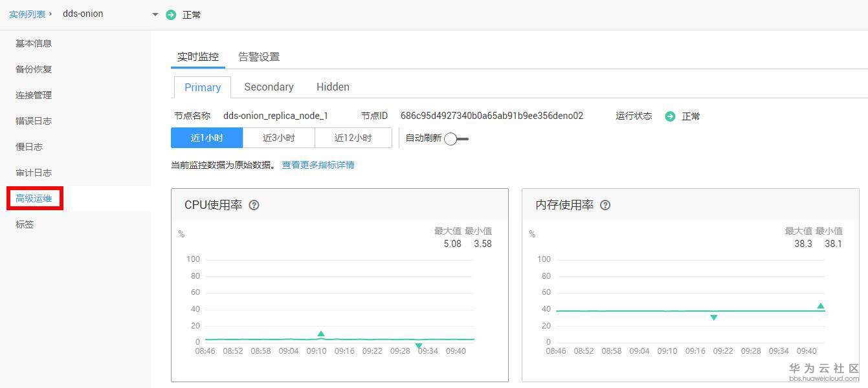Choose the 近3小时 time range
868x388 pixels.
coord(279,138)
